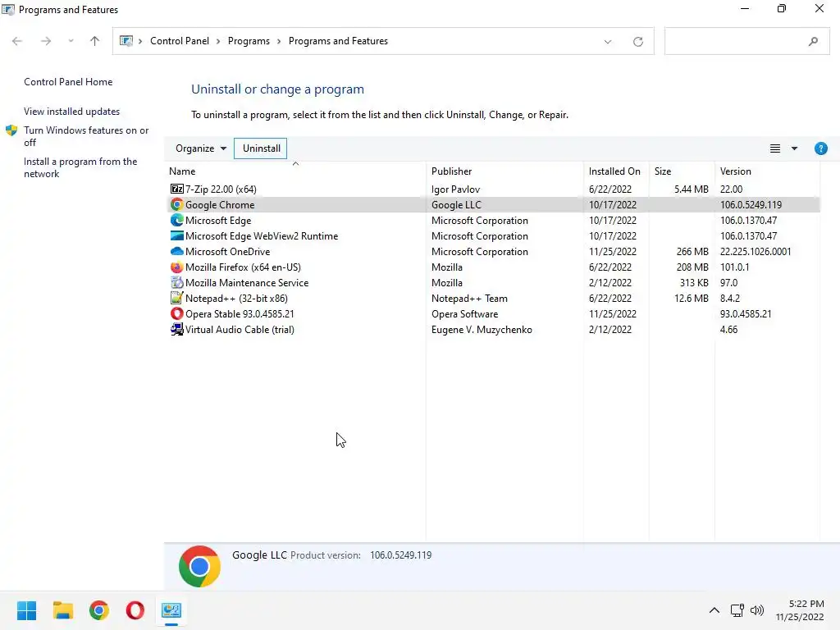Select Microsoft Edge WebView2 Runtime name

(262, 235)
